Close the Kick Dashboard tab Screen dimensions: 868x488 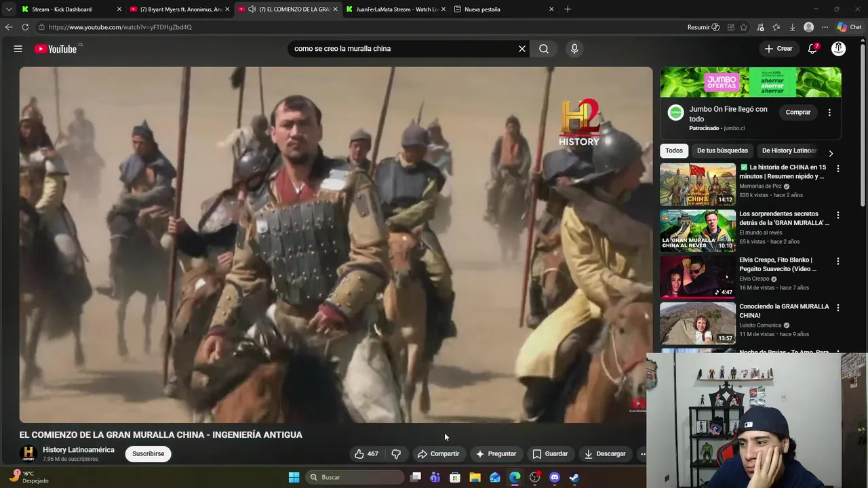[x=119, y=9]
